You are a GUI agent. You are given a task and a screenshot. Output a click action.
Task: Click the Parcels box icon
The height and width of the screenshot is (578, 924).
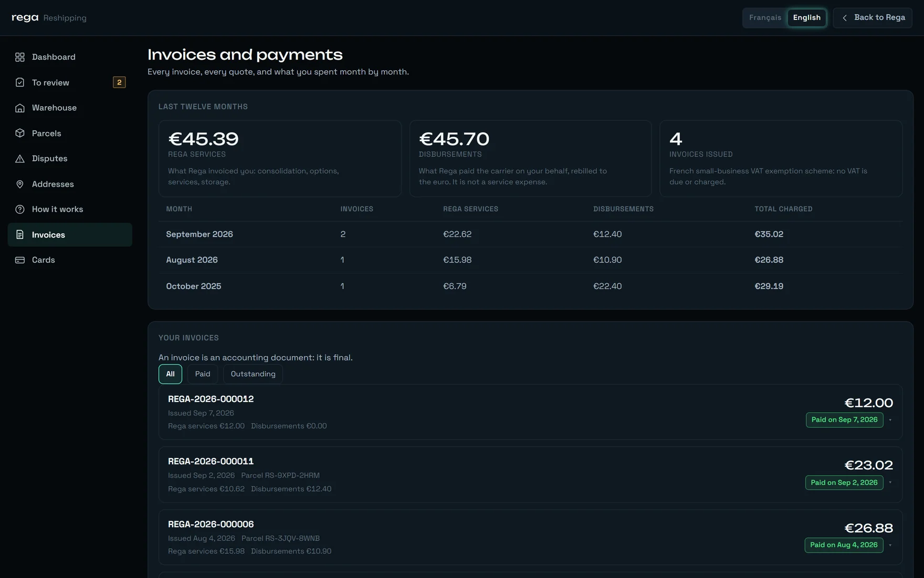(x=20, y=133)
